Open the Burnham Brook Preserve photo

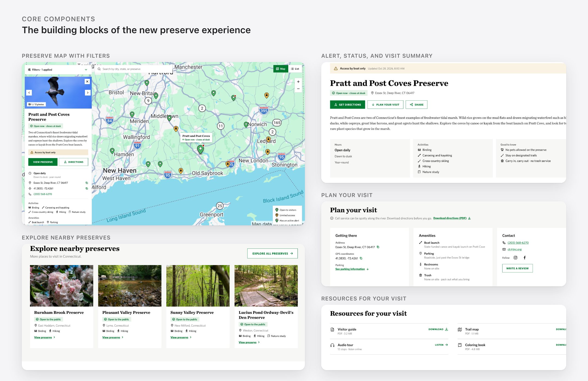pyautogui.click(x=62, y=286)
